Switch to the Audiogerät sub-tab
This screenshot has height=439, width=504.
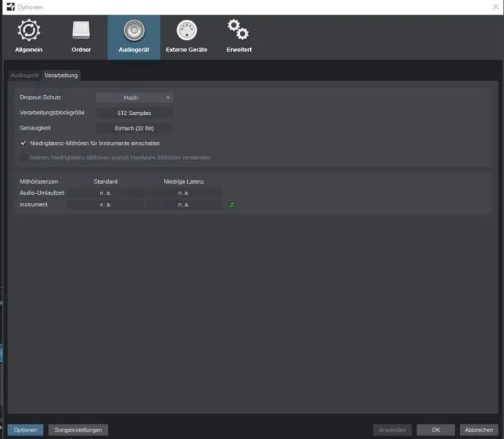point(25,75)
